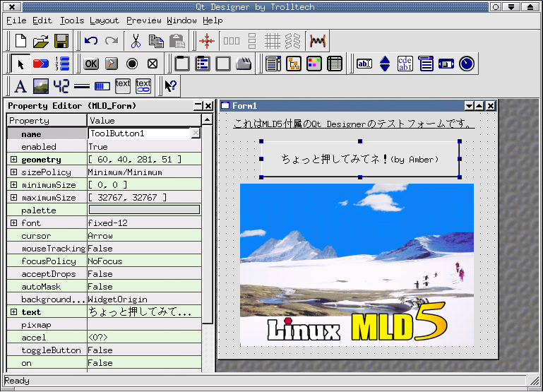Edit the name field ToolButton1
The width and height of the screenshot is (543, 392).
139,133
